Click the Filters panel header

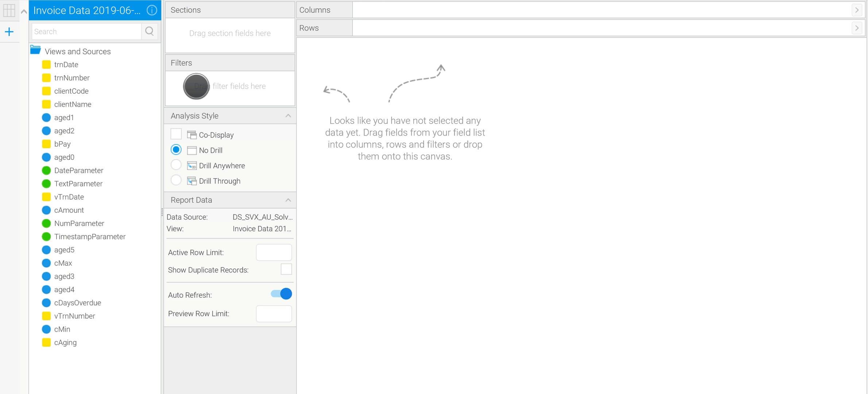click(230, 63)
